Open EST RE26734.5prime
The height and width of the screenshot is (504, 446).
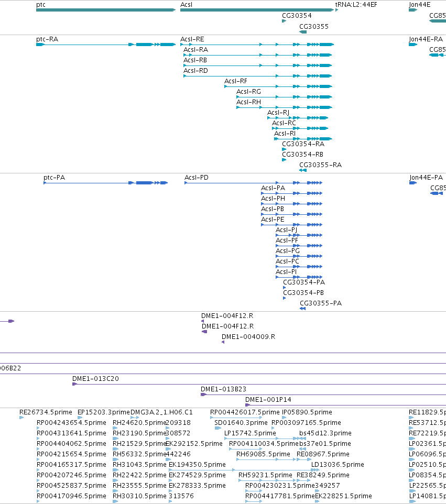click(x=21, y=418)
